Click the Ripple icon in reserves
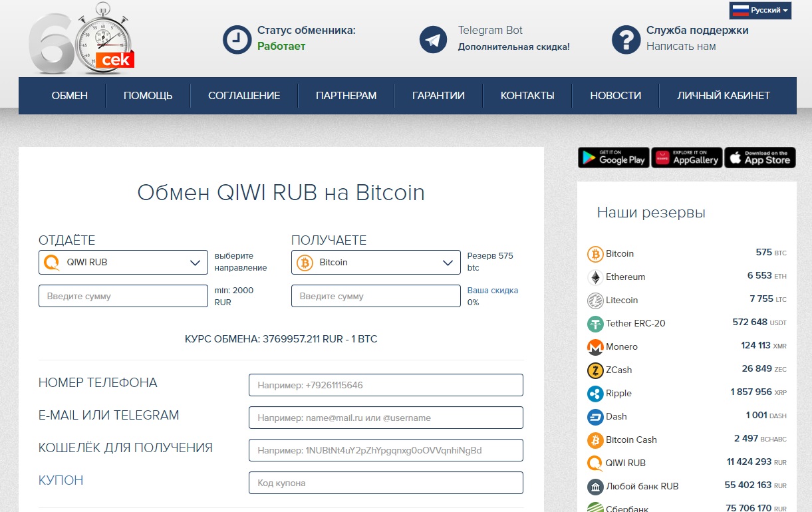The height and width of the screenshot is (512, 812). point(595,394)
